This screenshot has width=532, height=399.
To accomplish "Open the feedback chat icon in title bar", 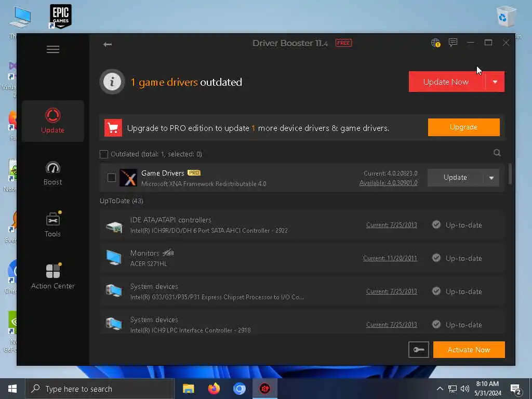I will tap(453, 43).
